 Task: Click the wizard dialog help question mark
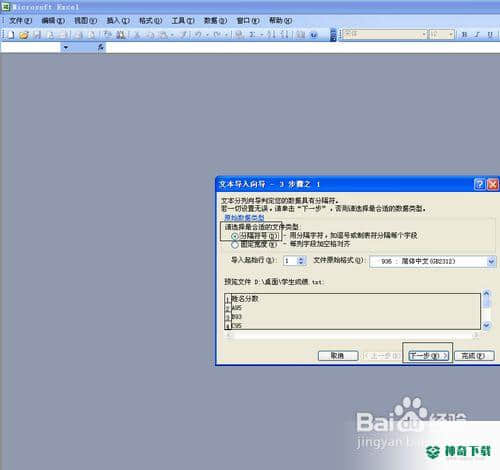(x=479, y=184)
